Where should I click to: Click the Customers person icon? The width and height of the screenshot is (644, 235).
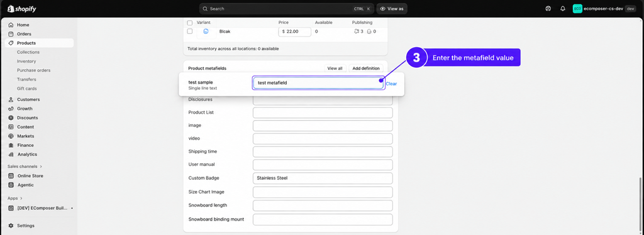(x=11, y=100)
